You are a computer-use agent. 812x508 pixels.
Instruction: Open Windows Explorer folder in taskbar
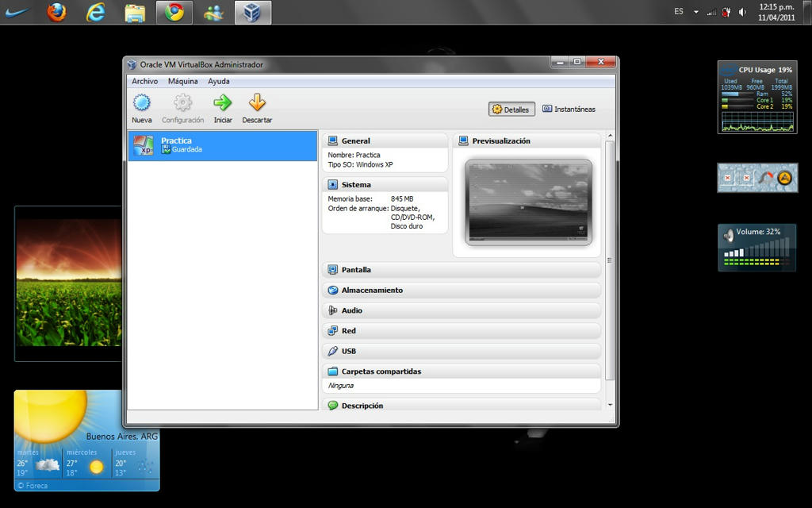point(135,13)
